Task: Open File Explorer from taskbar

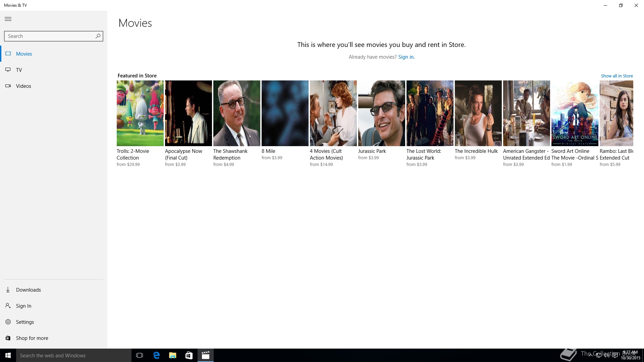Action: click(173, 355)
